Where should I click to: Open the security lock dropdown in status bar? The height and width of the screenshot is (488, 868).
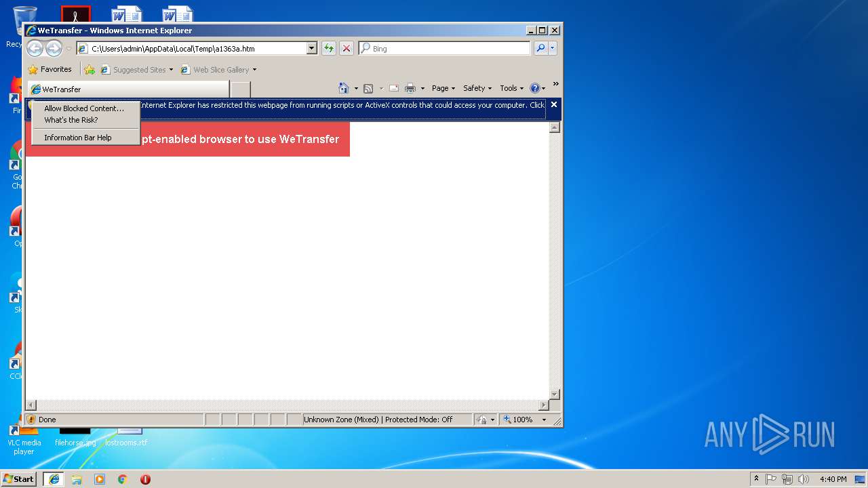486,420
